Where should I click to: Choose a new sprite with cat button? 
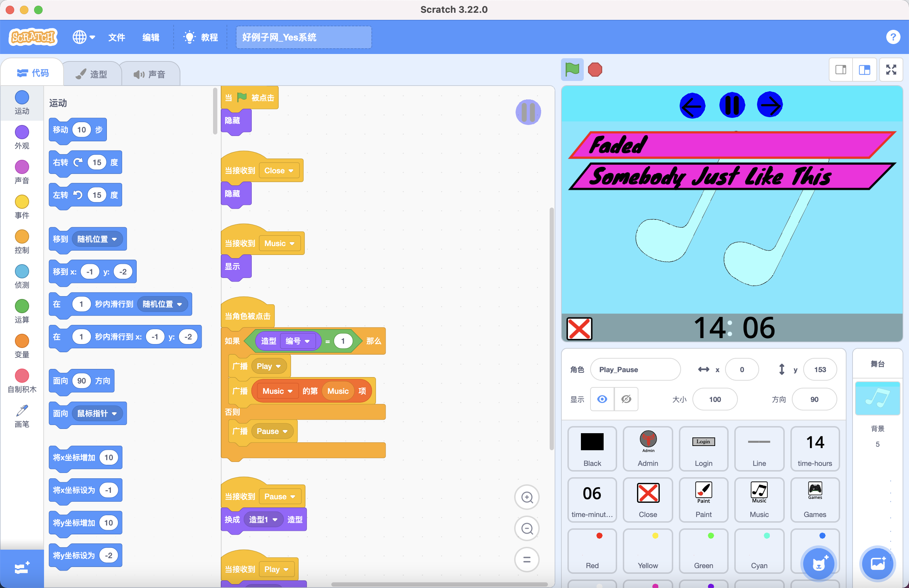pos(818,563)
